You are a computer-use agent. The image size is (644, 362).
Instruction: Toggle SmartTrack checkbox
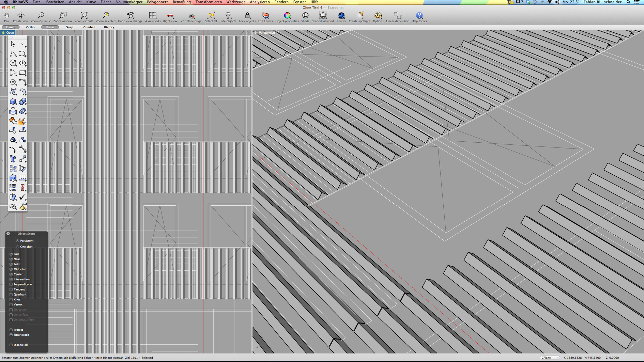tap(11, 335)
